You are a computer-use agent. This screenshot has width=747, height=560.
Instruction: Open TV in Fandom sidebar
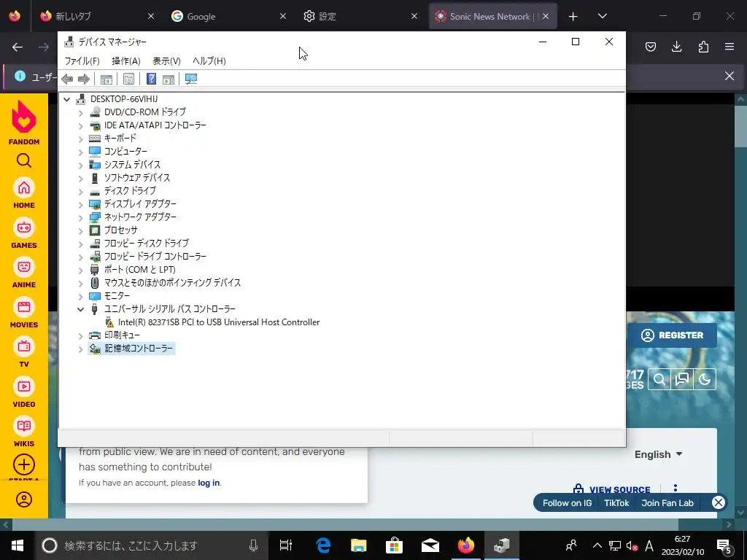click(24, 352)
